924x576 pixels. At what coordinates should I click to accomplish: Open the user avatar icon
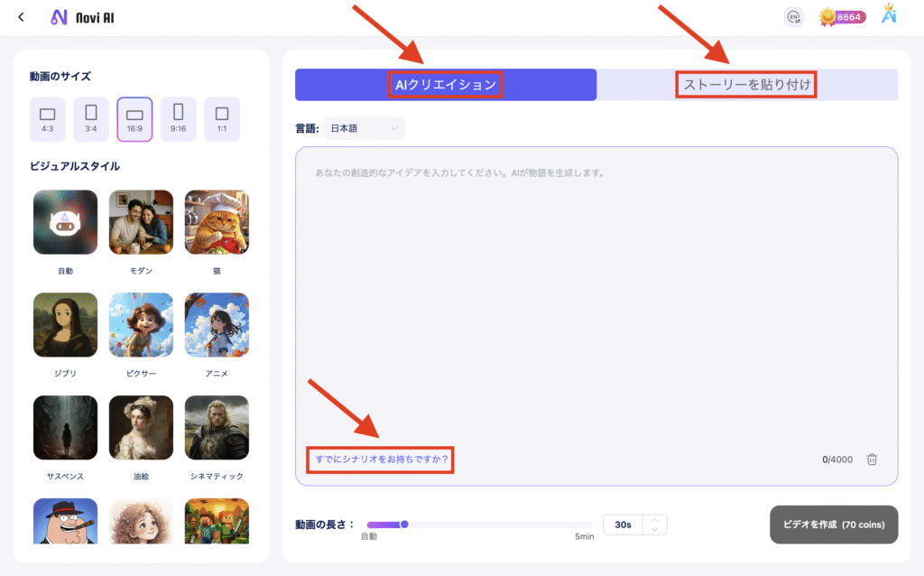(888, 15)
